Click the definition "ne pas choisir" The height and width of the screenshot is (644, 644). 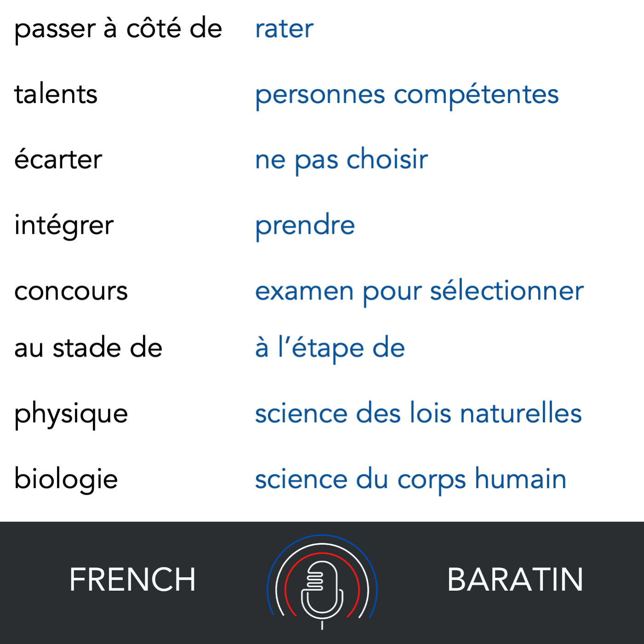341,160
